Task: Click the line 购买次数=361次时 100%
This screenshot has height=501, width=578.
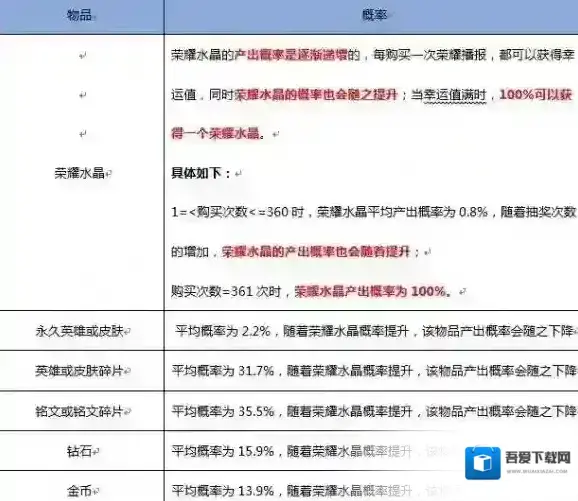Action: pyautogui.click(x=311, y=292)
